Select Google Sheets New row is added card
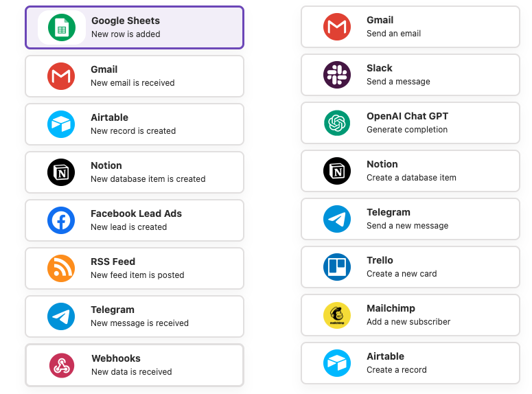This screenshot has height=394, width=532. click(135, 27)
